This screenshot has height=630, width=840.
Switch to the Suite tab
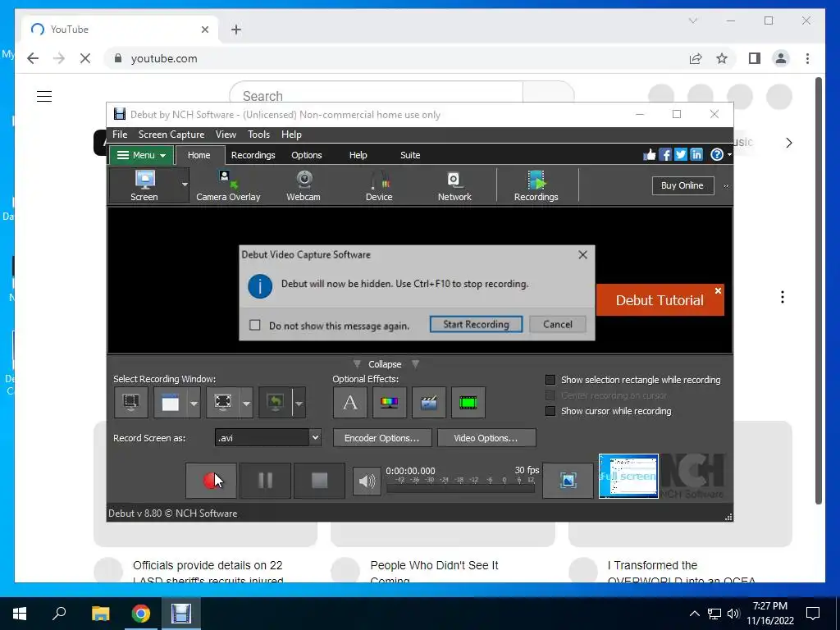(x=410, y=155)
